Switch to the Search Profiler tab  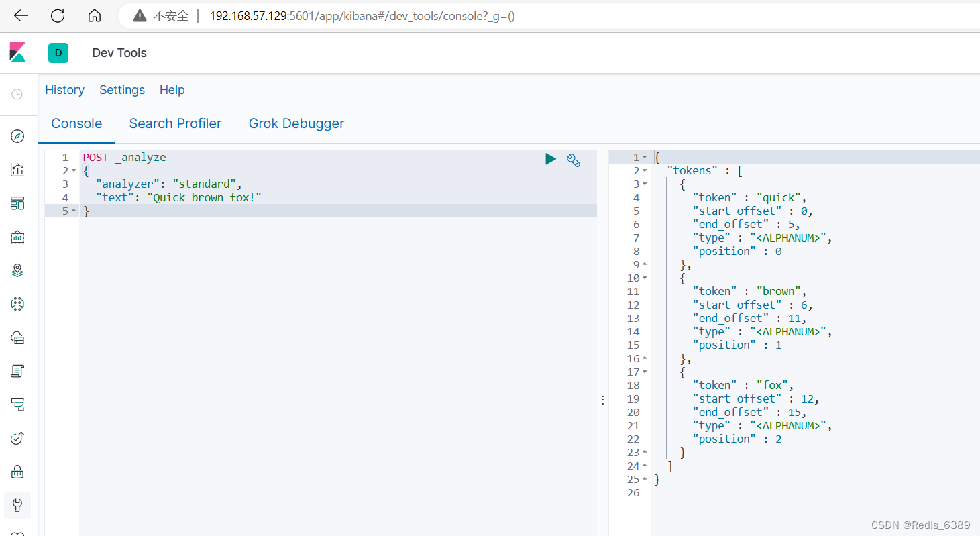click(x=175, y=123)
